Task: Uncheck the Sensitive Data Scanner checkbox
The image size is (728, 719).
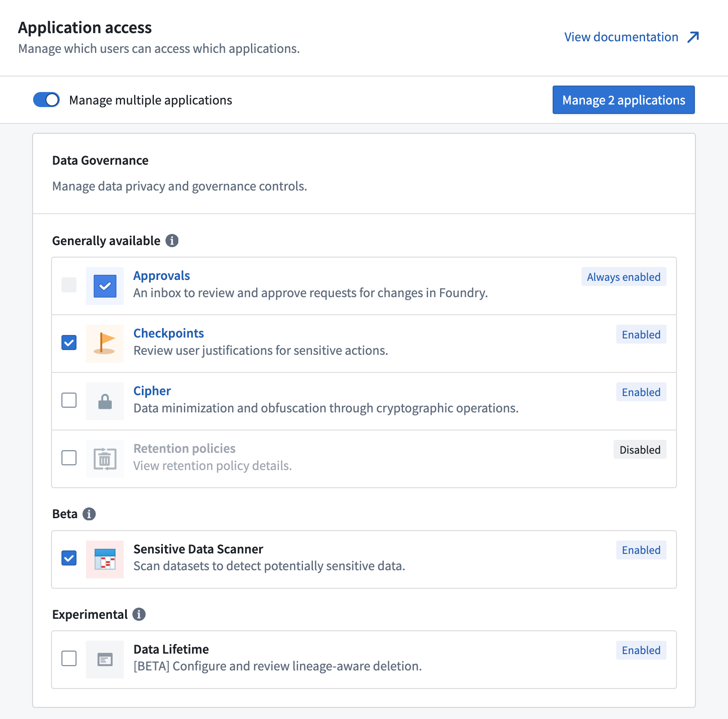Action: 69,558
